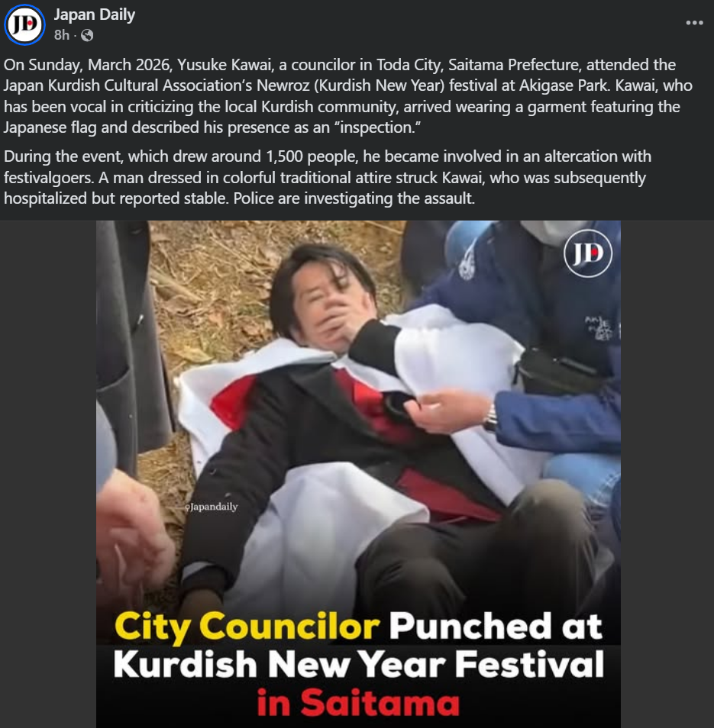
Task: Click the red "in Saitama" caption text
Action: pos(357,703)
